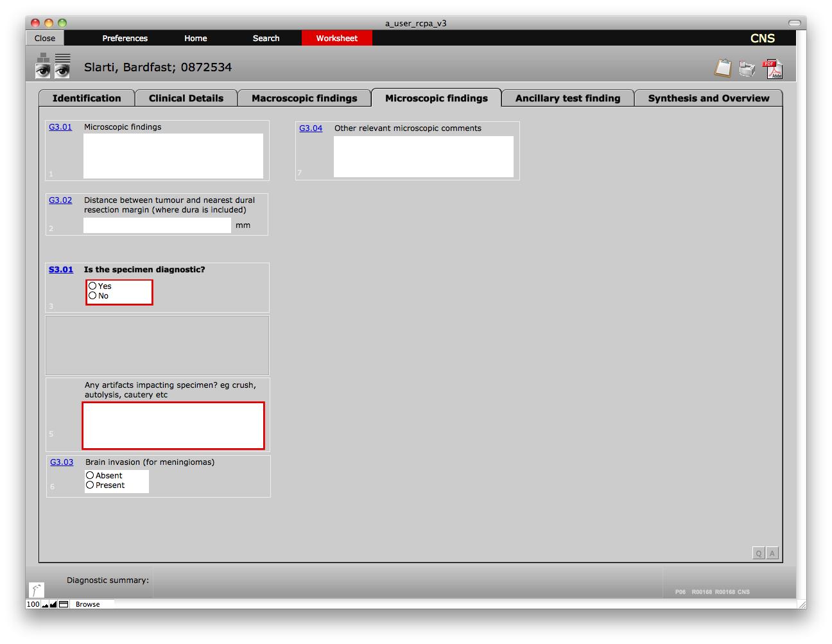The width and height of the screenshot is (832, 644).
Task: Go to Home in top bar
Action: point(196,38)
